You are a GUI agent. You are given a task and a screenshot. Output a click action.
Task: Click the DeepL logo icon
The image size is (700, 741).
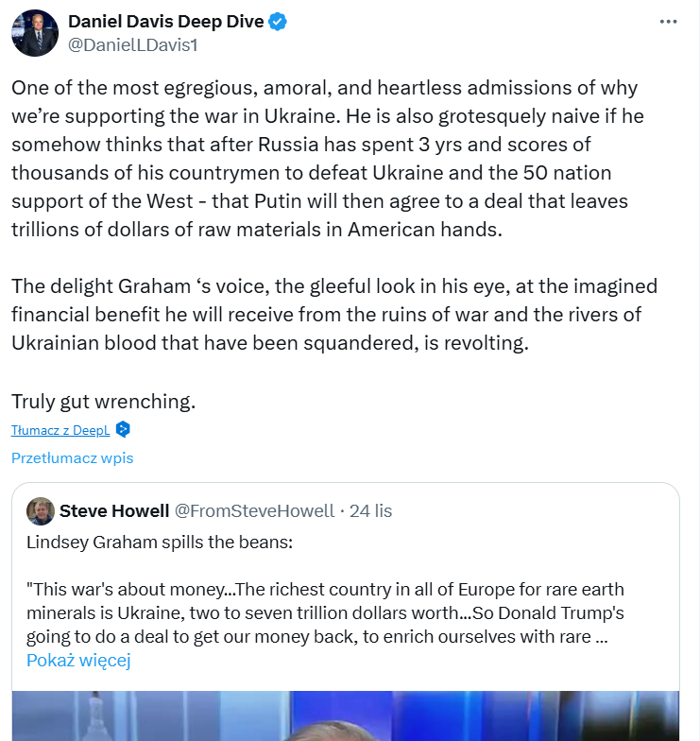coord(123,430)
